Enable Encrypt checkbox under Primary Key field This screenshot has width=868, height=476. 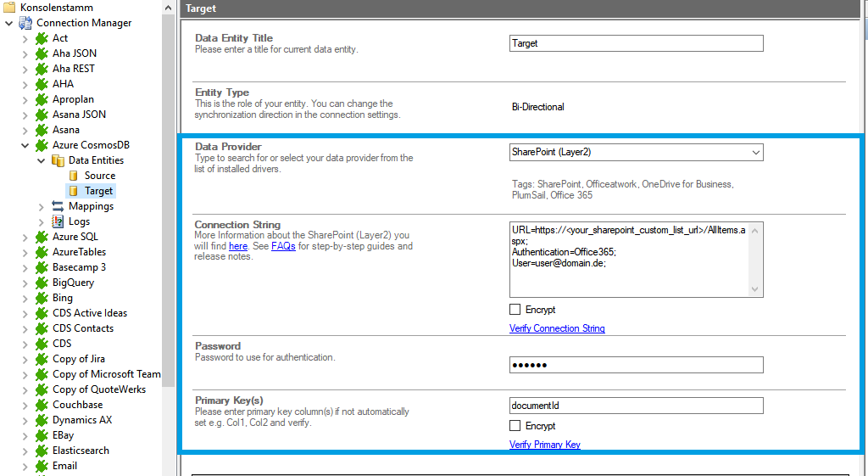coord(515,426)
